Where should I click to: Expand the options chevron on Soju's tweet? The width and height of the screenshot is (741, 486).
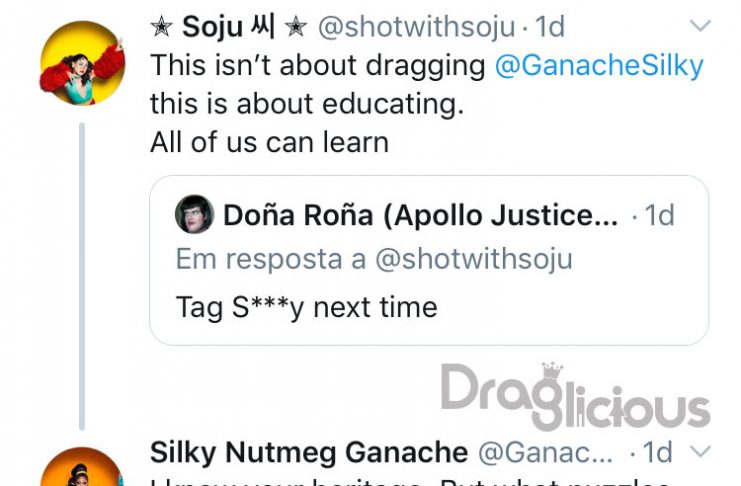coord(700,25)
